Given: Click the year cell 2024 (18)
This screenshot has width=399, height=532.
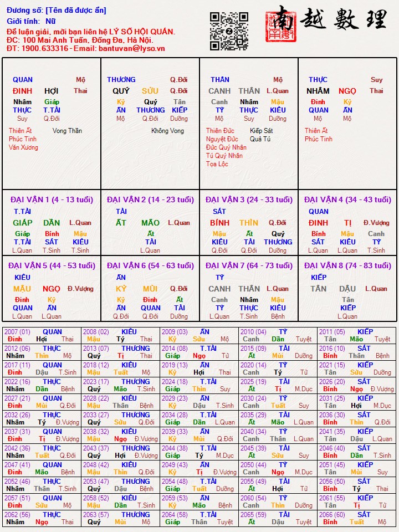Looking at the screenshot, I should (x=199, y=386).
